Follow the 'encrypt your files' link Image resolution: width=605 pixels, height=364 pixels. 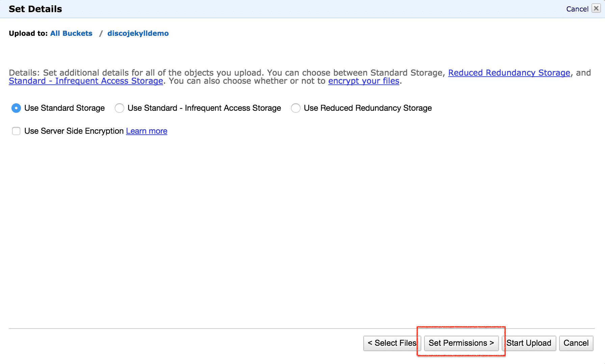point(364,81)
